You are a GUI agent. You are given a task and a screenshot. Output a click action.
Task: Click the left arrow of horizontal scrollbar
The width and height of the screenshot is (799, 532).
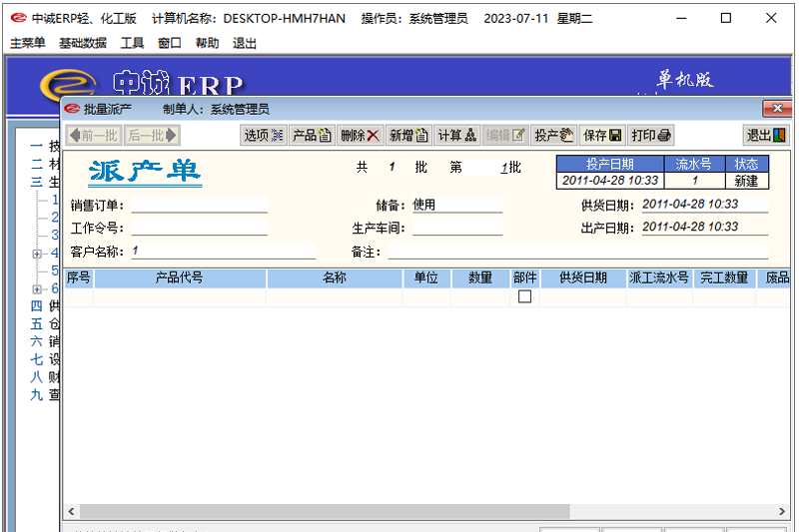click(x=71, y=511)
